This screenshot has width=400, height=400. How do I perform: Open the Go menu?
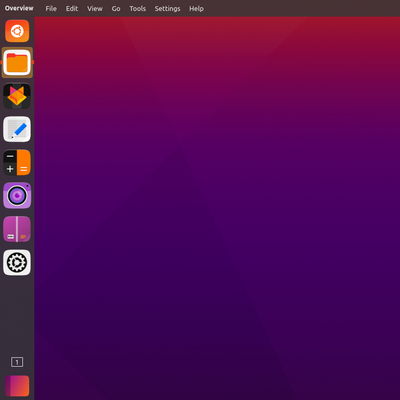tap(116, 9)
